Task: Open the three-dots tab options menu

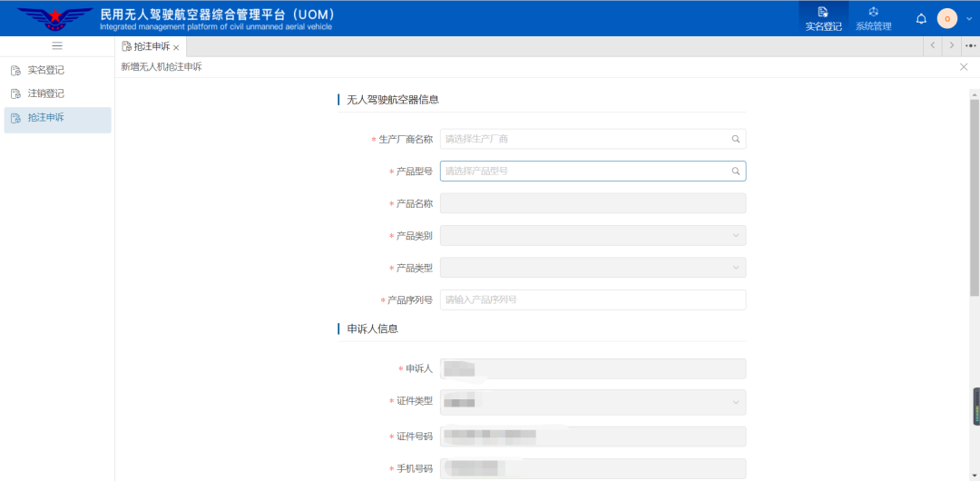Action: [x=970, y=45]
